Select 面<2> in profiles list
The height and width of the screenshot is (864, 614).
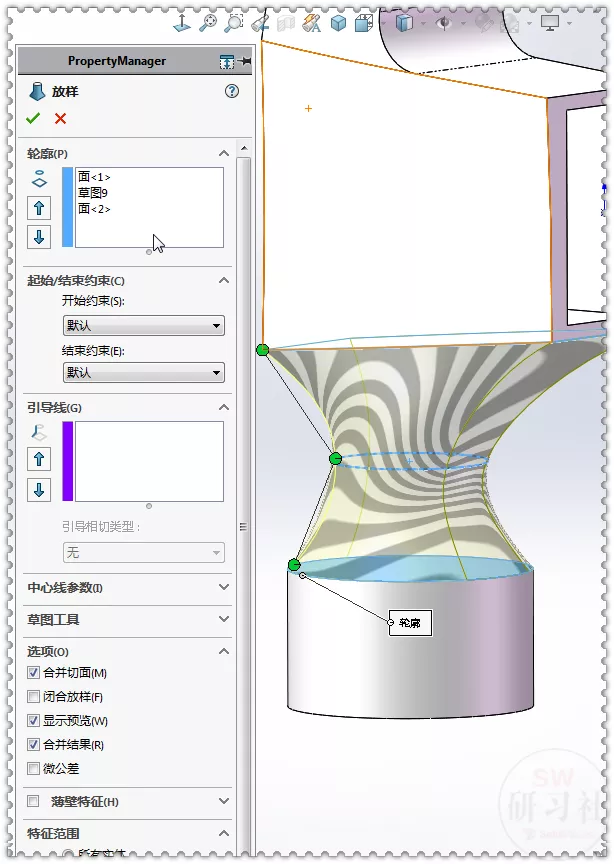tap(94, 209)
